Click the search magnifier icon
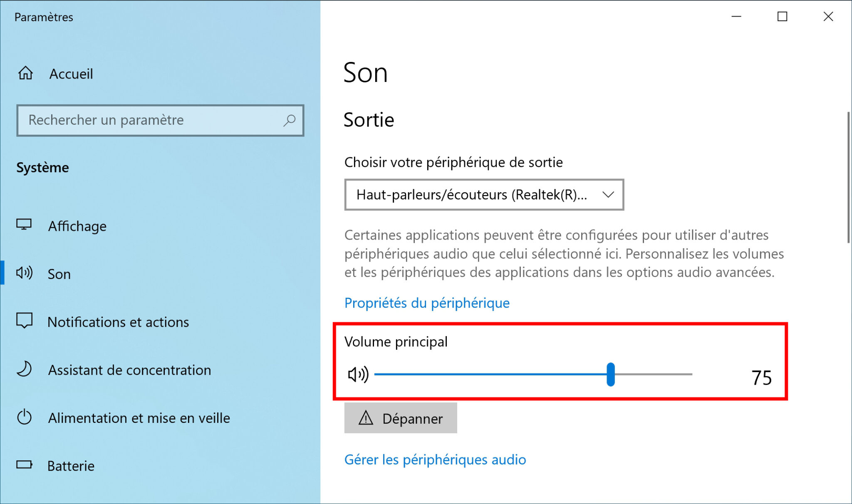 click(289, 121)
